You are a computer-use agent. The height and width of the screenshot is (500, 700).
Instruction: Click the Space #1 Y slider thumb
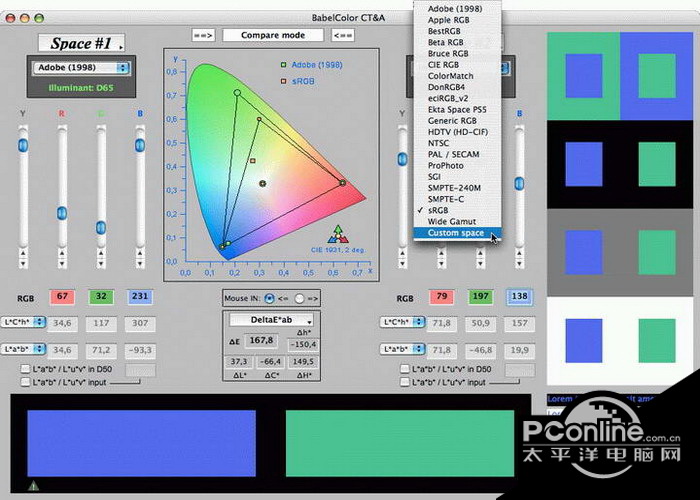coord(23,145)
